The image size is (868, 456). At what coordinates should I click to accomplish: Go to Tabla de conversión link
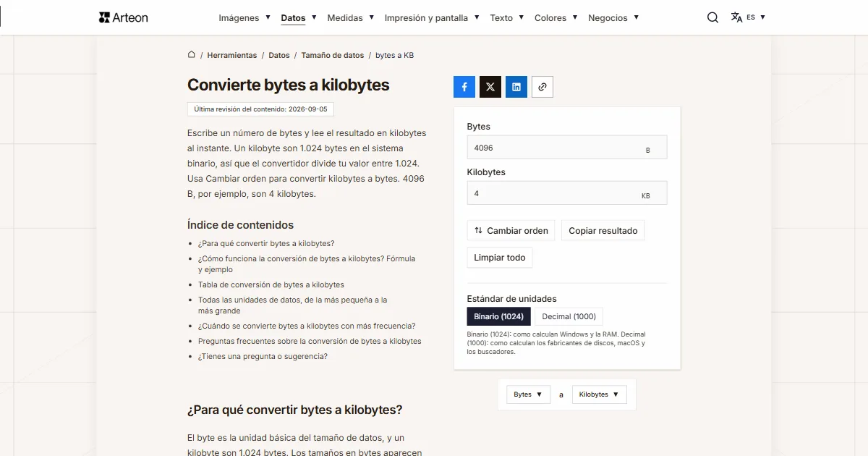pos(271,284)
